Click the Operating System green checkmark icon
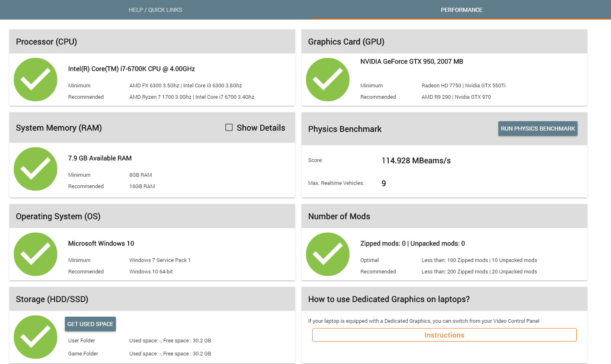Image resolution: width=611 pixels, height=364 pixels. [36, 254]
